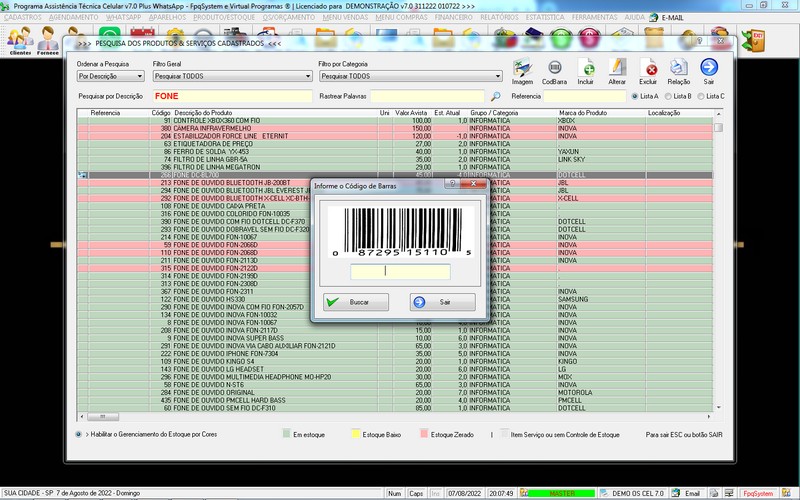Select row CONTROLE XBOX360 COM FIO

(x=395, y=121)
